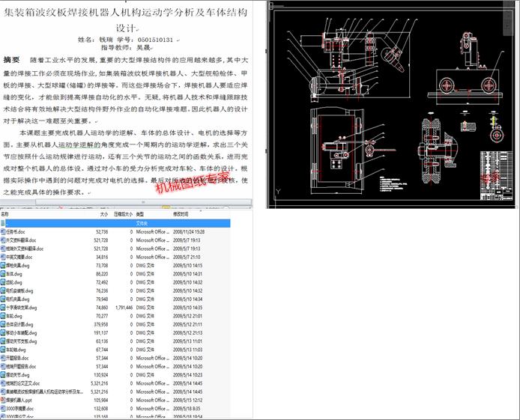Click the student number 0501510131
The width and height of the screenshot is (520, 420).
[156, 40]
